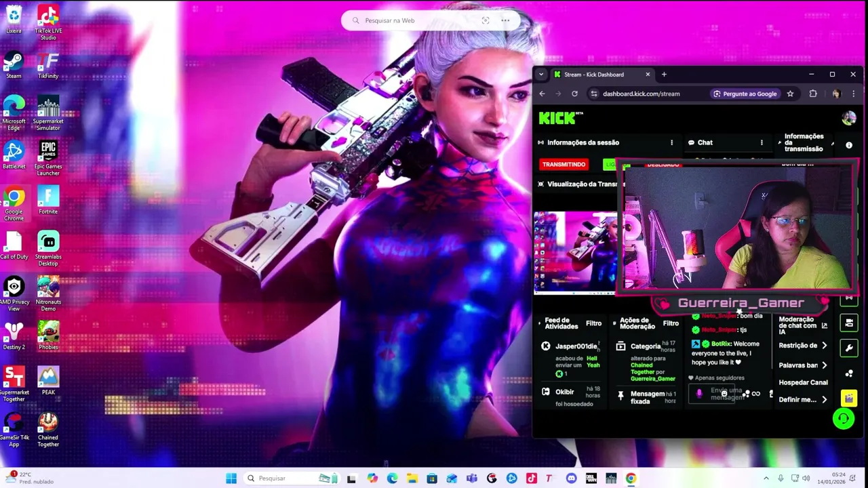Click the yellow clapperboard icon in Kick sidebar
868x488 pixels.
[848, 399]
